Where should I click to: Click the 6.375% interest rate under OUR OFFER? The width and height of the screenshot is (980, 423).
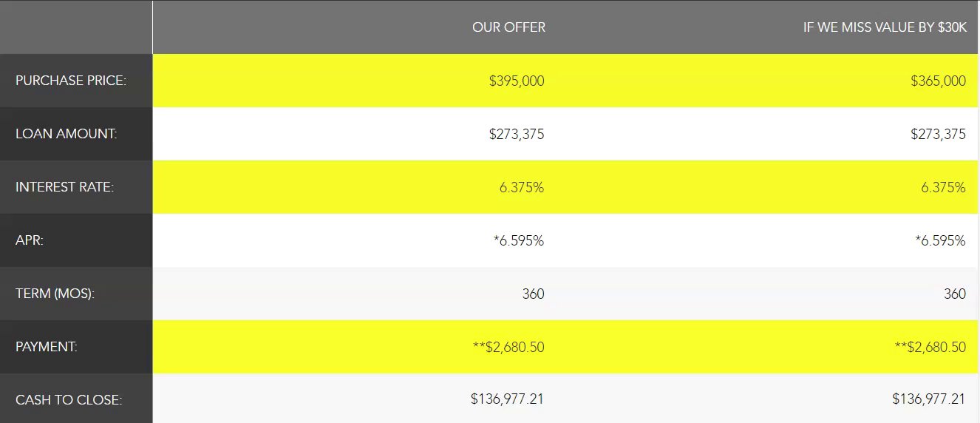click(x=522, y=187)
